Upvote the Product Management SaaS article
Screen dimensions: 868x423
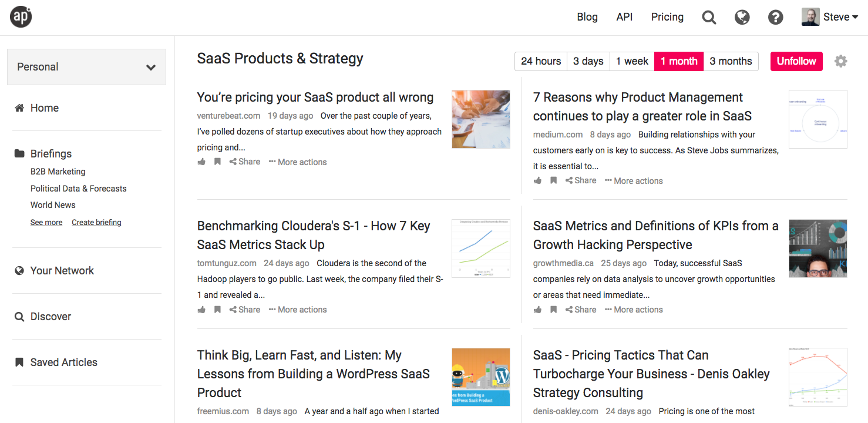click(x=537, y=181)
